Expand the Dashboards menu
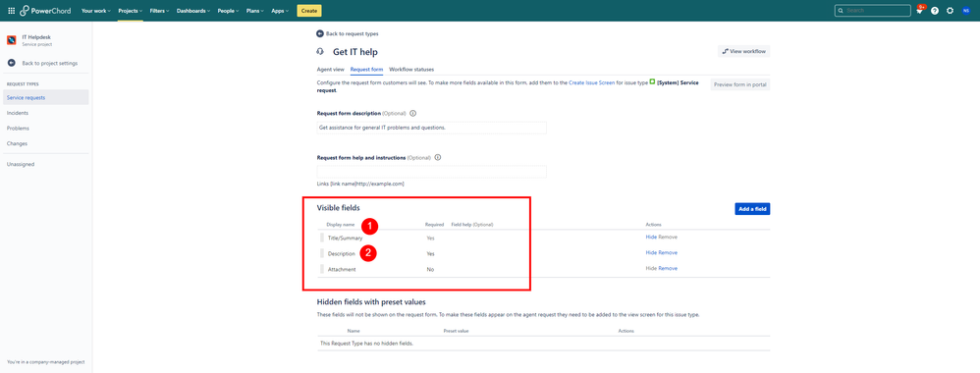The image size is (980, 373). pyautogui.click(x=193, y=11)
